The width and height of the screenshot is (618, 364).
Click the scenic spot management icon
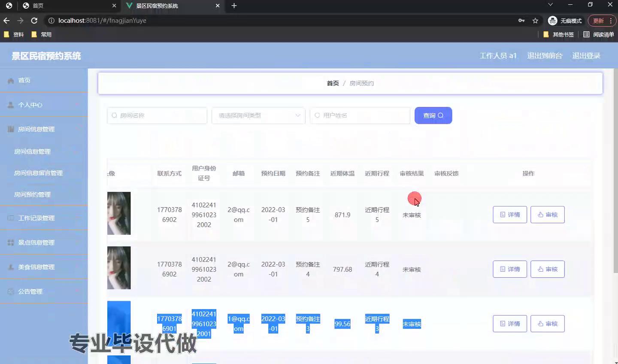pyautogui.click(x=11, y=243)
